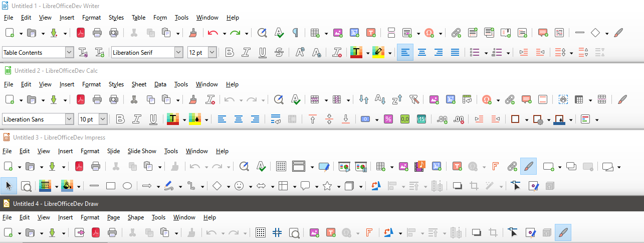This screenshot has height=243, width=644.
Task: Select the Ellipse tool in Impress
Action: (127, 186)
